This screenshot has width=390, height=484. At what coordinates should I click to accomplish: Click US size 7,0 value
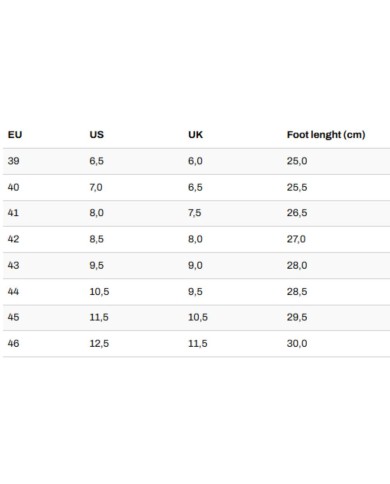click(x=96, y=187)
